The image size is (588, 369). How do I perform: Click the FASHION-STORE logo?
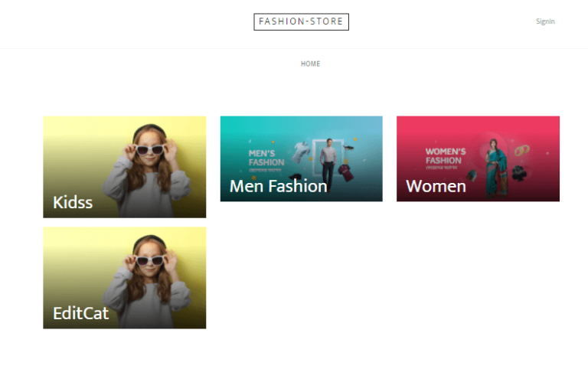click(x=301, y=21)
